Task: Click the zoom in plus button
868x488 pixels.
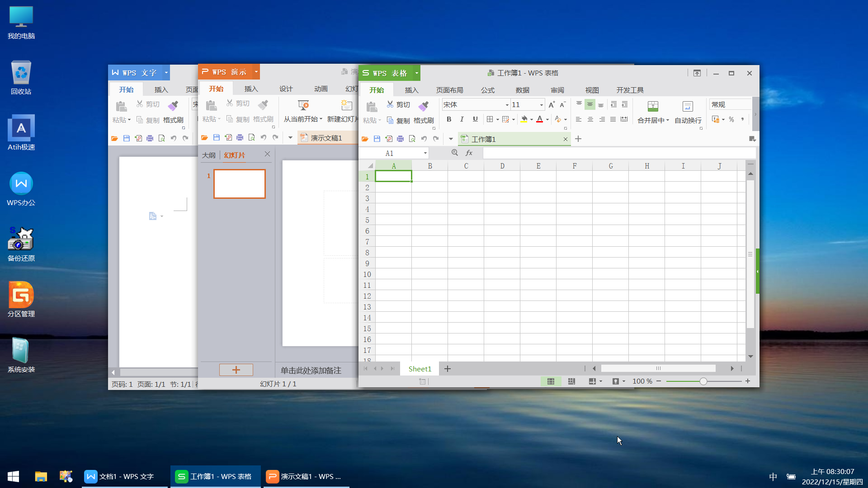Action: click(748, 381)
